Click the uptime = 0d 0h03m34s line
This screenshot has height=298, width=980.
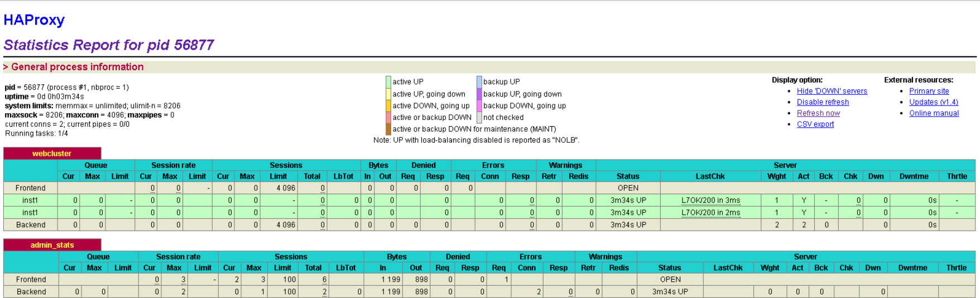point(44,97)
